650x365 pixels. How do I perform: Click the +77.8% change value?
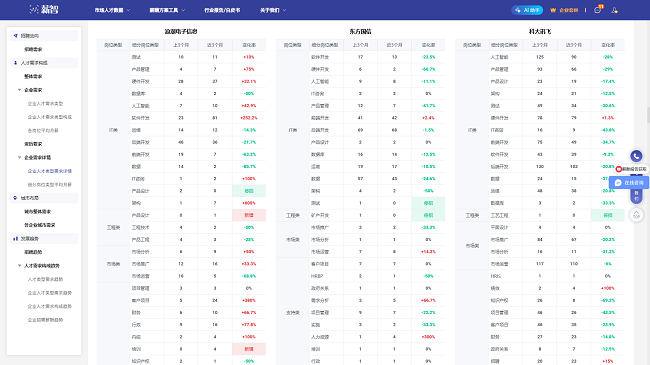pyautogui.click(x=249, y=325)
